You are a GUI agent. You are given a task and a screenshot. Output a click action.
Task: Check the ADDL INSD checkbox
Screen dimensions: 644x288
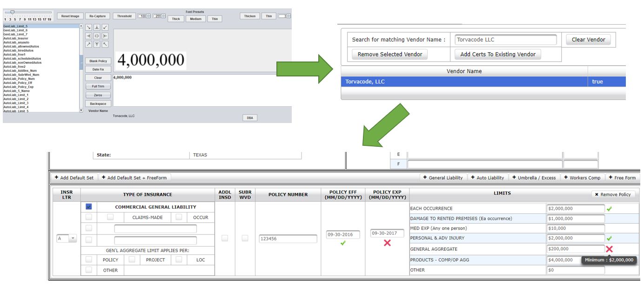225,238
